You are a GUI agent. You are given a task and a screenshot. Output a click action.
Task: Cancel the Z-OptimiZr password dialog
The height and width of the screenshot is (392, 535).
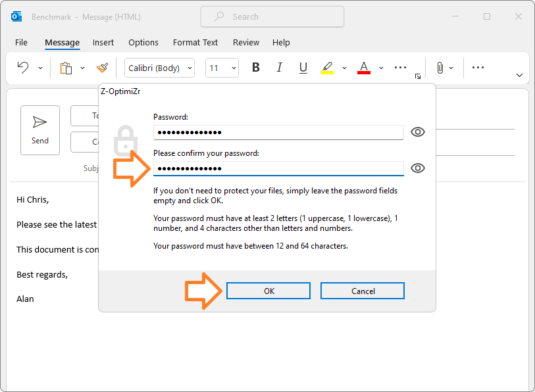[362, 290]
